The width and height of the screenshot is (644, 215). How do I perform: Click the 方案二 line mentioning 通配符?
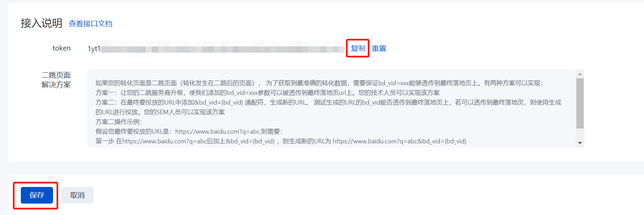click(x=328, y=102)
